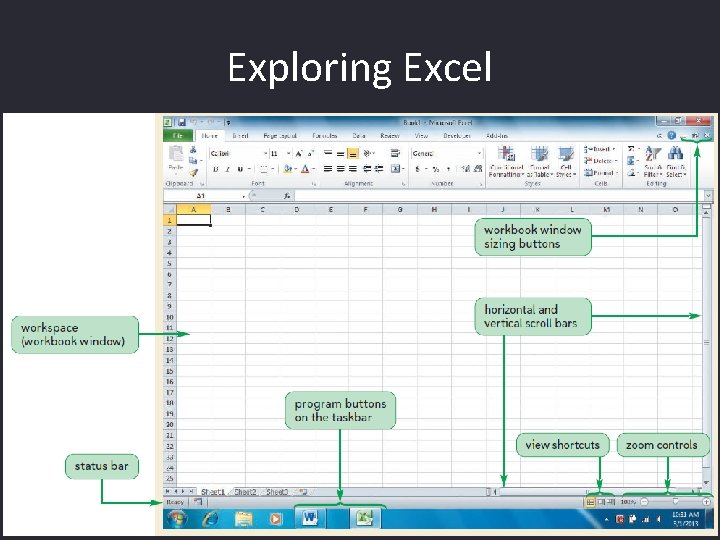This screenshot has width=720, height=540.
Task: Click the zoom slider handle
Action: (675, 502)
